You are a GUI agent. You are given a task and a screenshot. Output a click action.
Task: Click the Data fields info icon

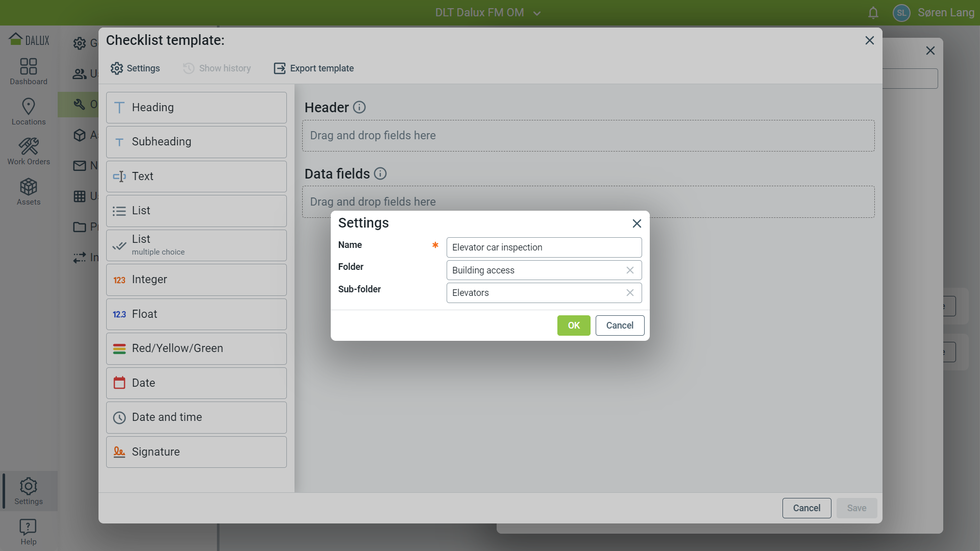[380, 173]
